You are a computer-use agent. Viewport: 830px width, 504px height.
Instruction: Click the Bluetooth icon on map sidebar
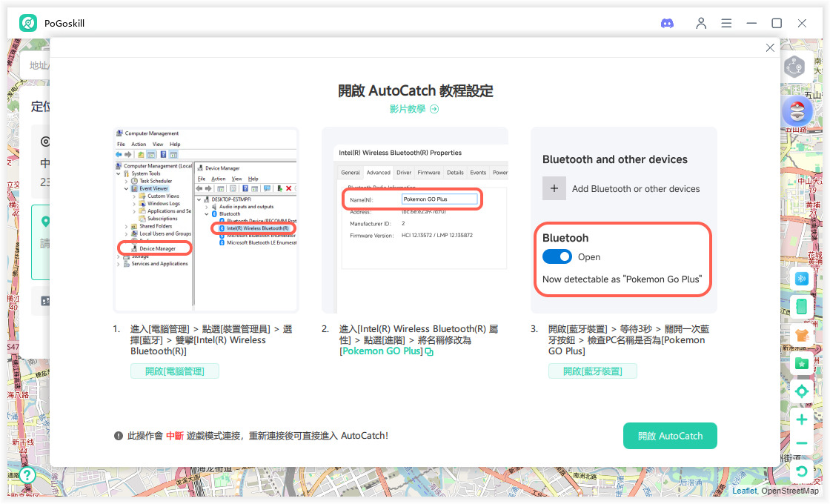point(801,279)
